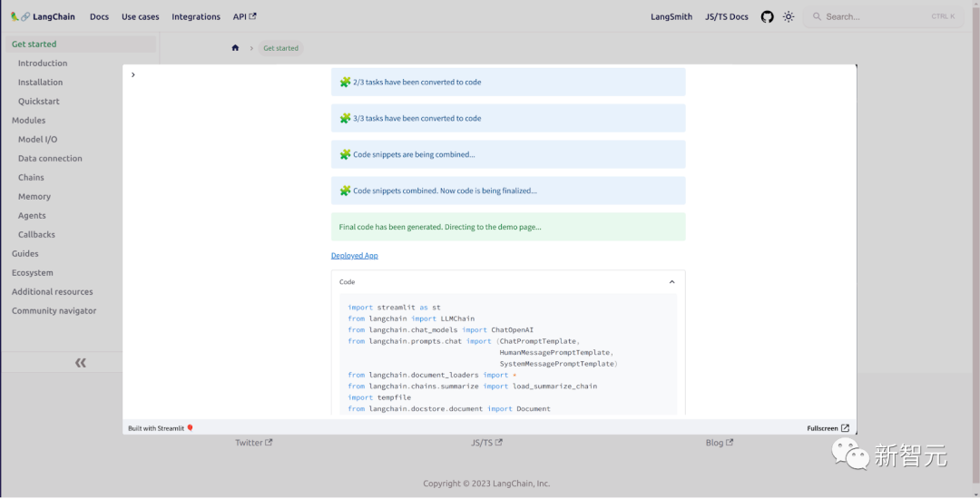Open the Deployed App link

coord(355,256)
